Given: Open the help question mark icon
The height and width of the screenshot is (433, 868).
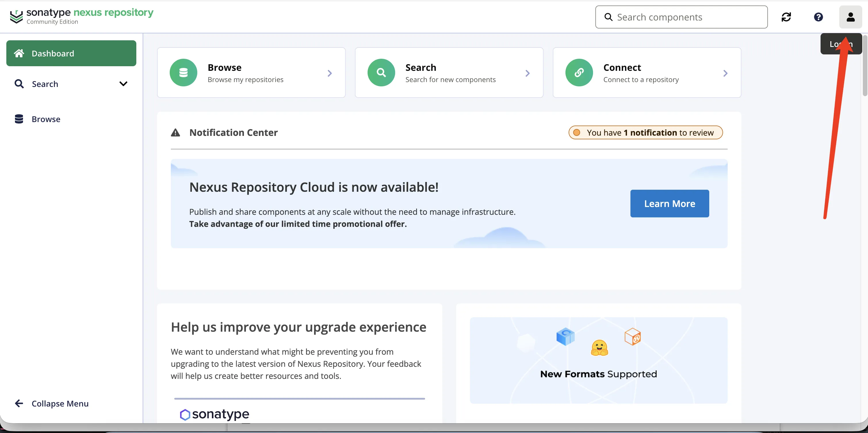Looking at the screenshot, I should (818, 17).
